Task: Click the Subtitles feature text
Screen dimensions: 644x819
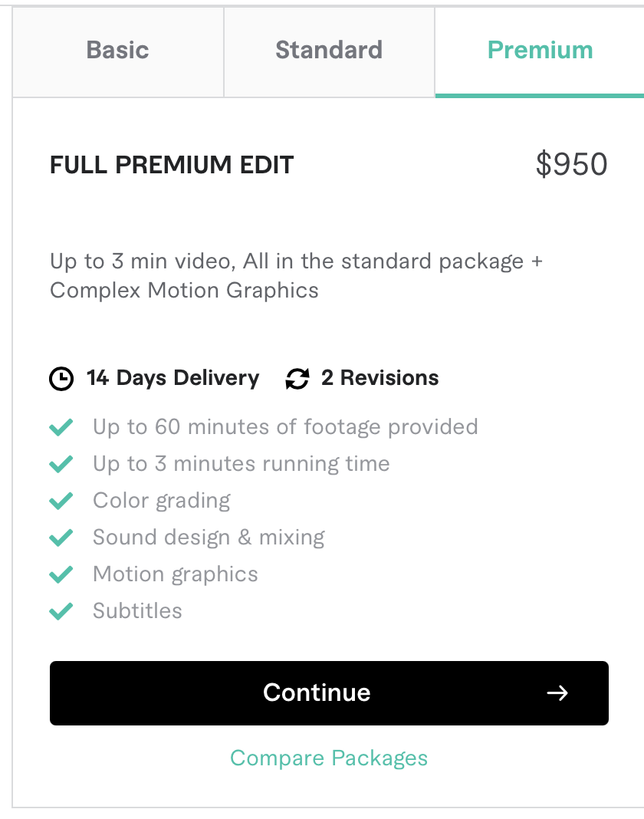Action: [x=137, y=611]
